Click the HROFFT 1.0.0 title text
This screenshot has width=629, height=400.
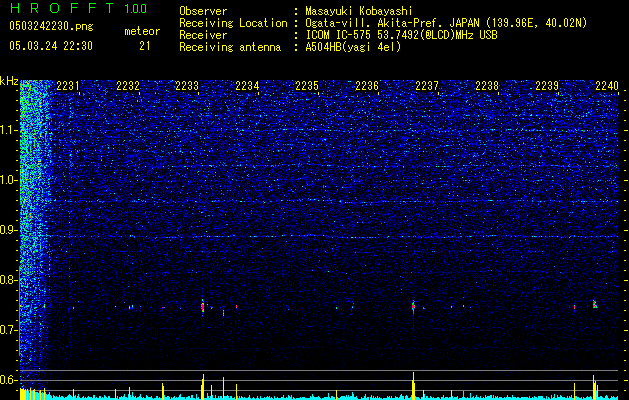point(79,8)
